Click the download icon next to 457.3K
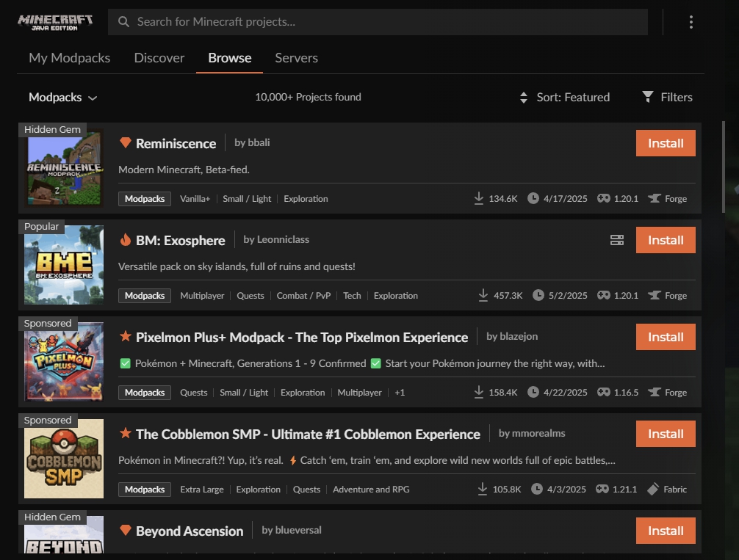 click(483, 295)
